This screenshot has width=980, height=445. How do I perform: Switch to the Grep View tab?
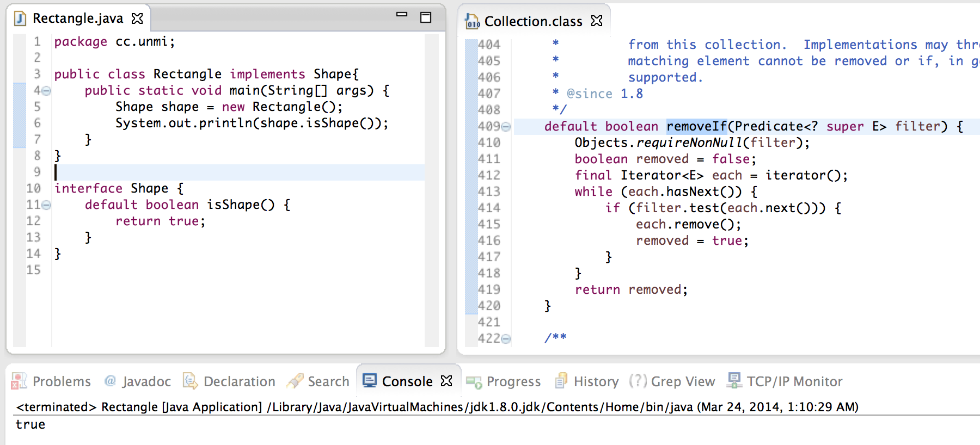[682, 381]
